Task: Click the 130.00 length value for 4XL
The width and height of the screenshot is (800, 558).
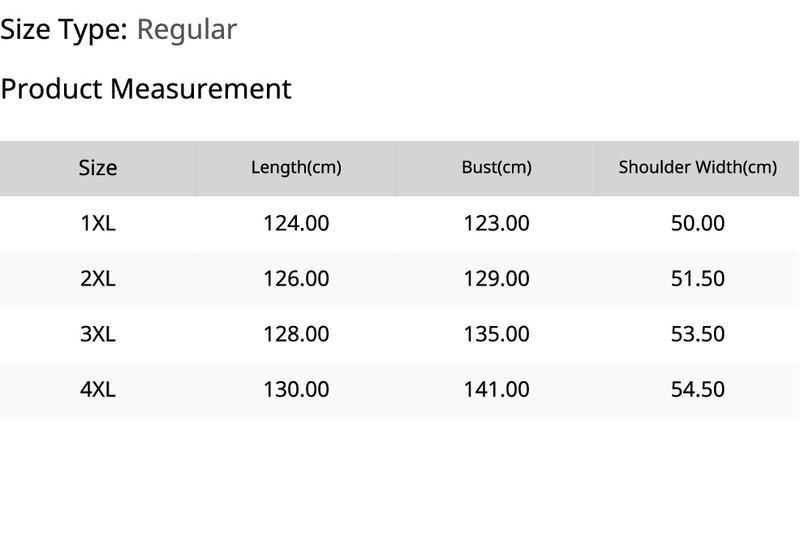Action: click(296, 390)
